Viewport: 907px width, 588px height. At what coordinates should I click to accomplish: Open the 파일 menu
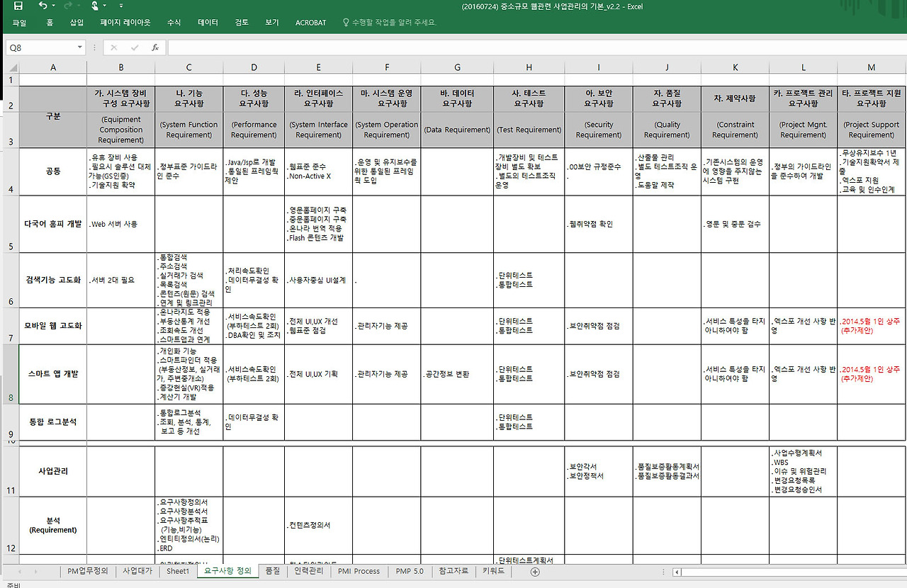(x=19, y=23)
